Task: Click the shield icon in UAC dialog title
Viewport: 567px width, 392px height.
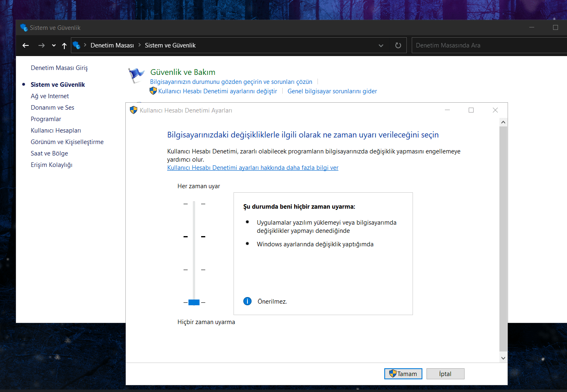Action: [133, 110]
